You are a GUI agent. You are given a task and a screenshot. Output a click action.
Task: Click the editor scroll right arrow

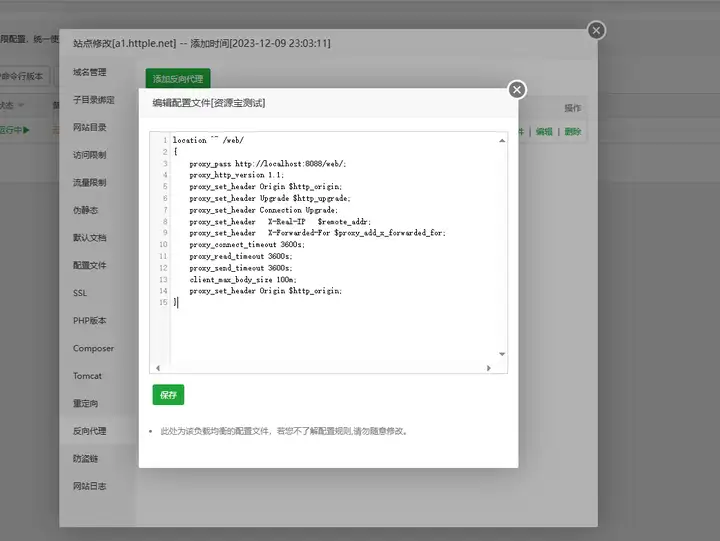point(489,368)
